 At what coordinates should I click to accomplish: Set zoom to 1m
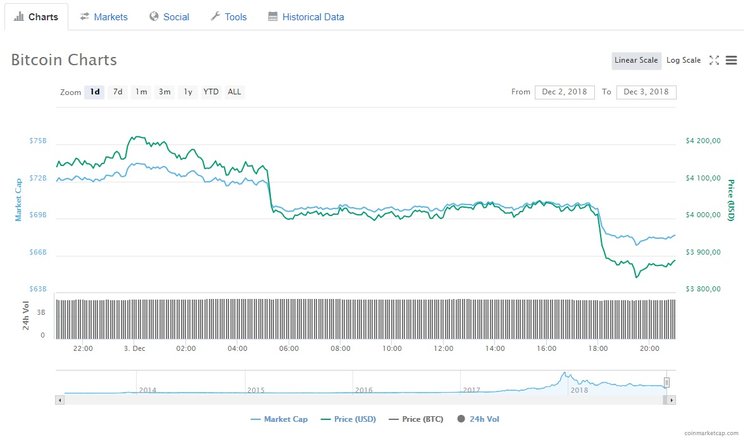click(141, 92)
